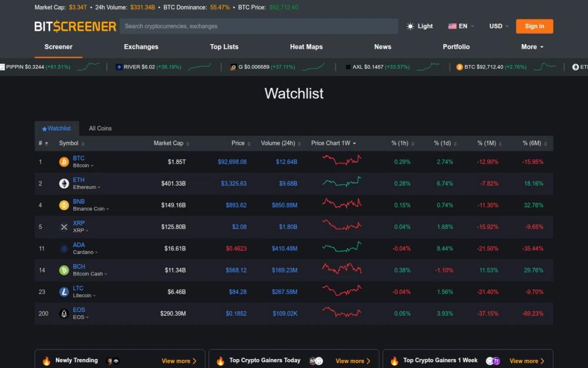Click View more for Top Crypto Gainers Today
Screen dimensions: 588x368
click(x=353, y=362)
